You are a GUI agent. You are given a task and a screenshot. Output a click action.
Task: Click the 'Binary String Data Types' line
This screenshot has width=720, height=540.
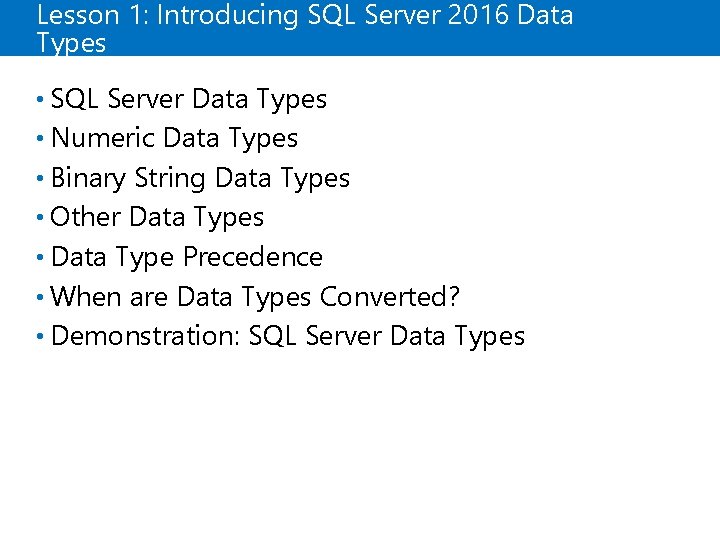[x=200, y=178]
